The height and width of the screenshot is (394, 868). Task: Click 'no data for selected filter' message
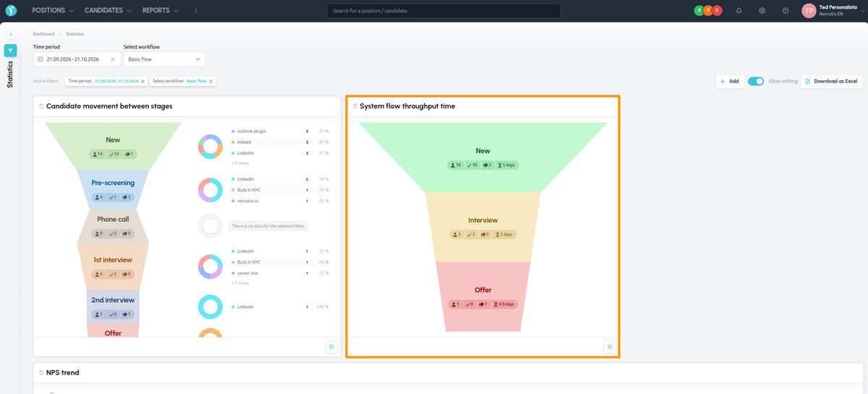(269, 226)
